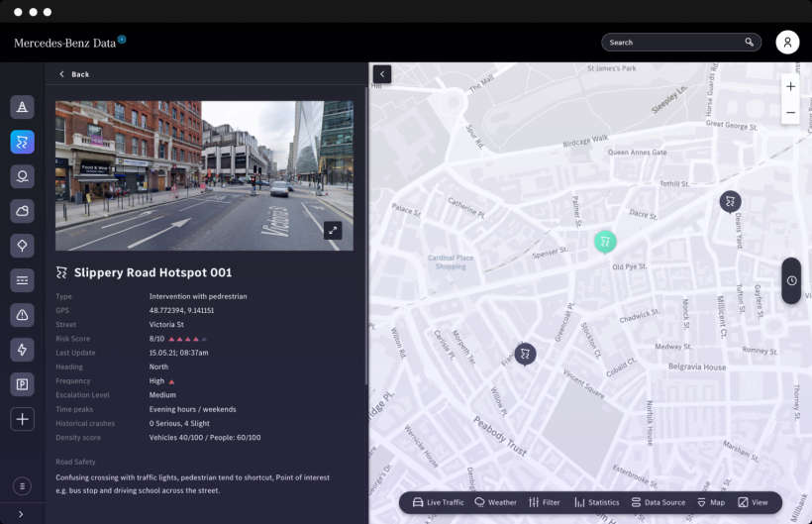Viewport: 812px width, 524px height.
Task: Expand the street view photo fullscreen
Action: (x=333, y=231)
